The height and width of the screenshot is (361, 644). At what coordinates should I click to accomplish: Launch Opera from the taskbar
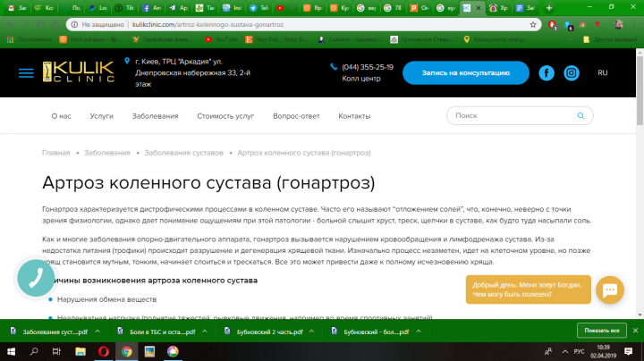coord(104,351)
